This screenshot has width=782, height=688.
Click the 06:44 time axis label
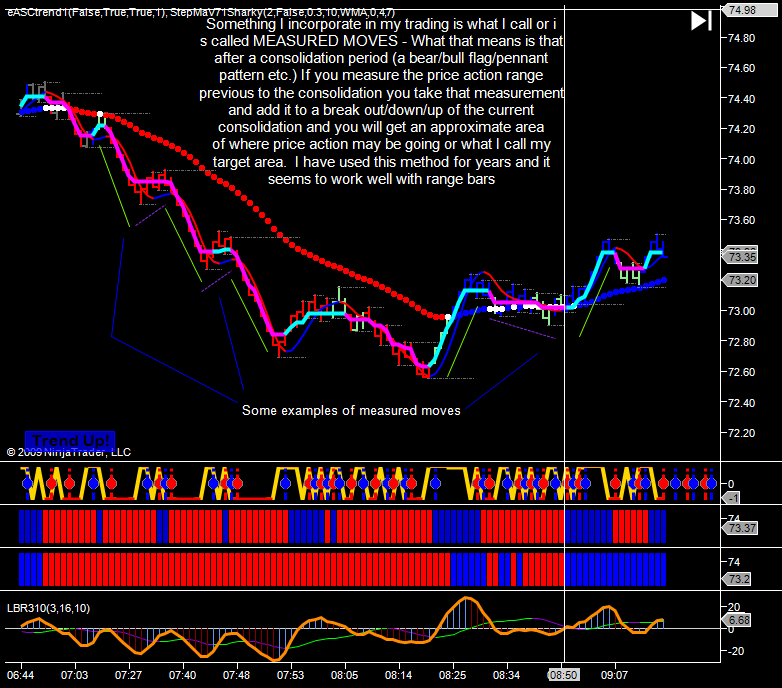[20, 675]
